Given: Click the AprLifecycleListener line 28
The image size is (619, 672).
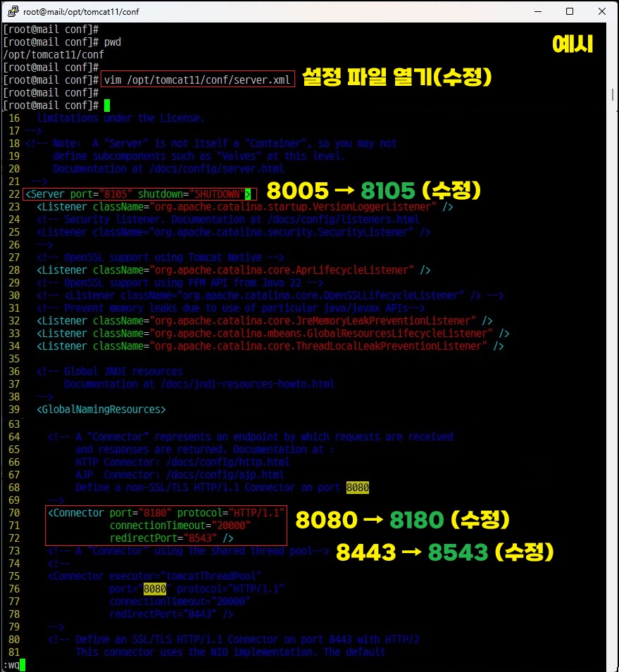Looking at the screenshot, I should coord(233,270).
